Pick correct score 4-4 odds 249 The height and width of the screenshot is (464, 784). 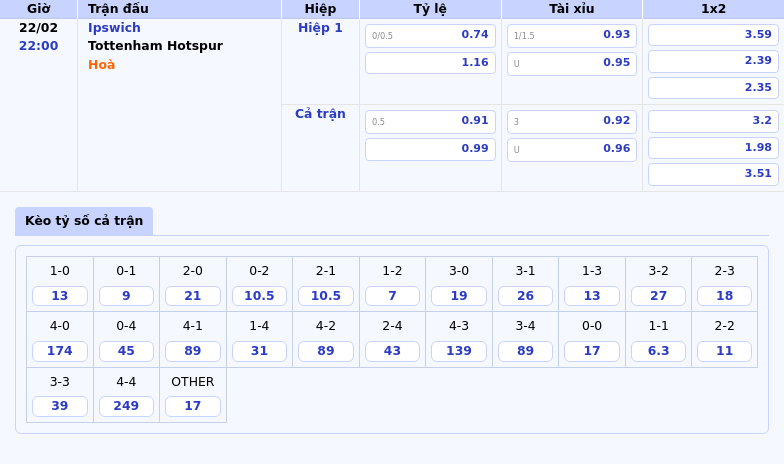(126, 406)
